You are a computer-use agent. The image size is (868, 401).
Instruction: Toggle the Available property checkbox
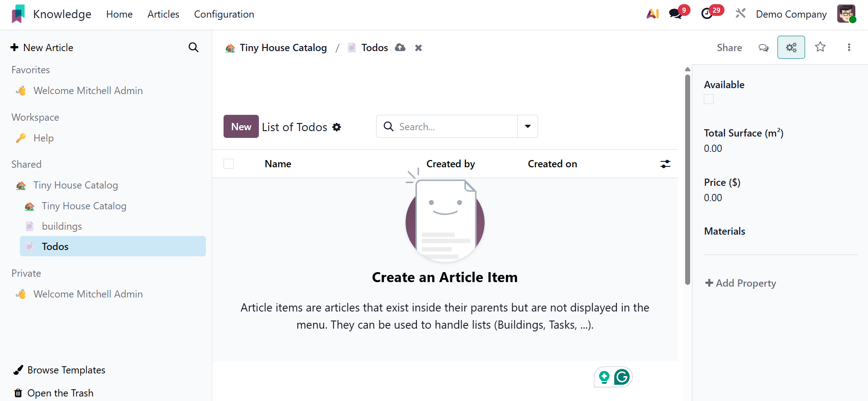(x=709, y=99)
